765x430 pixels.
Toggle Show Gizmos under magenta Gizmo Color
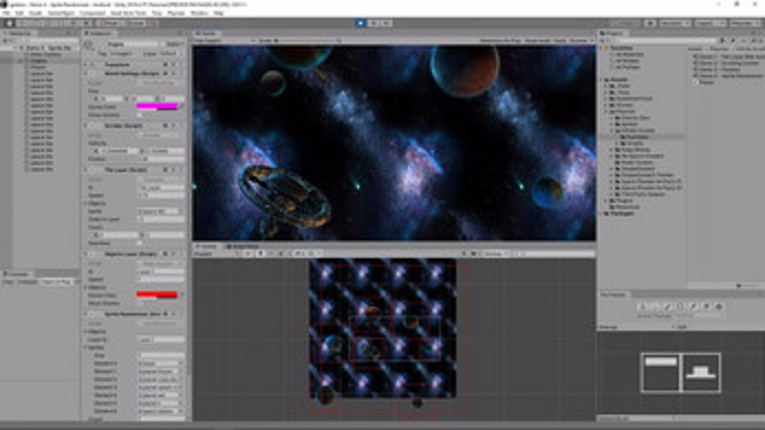(x=140, y=115)
